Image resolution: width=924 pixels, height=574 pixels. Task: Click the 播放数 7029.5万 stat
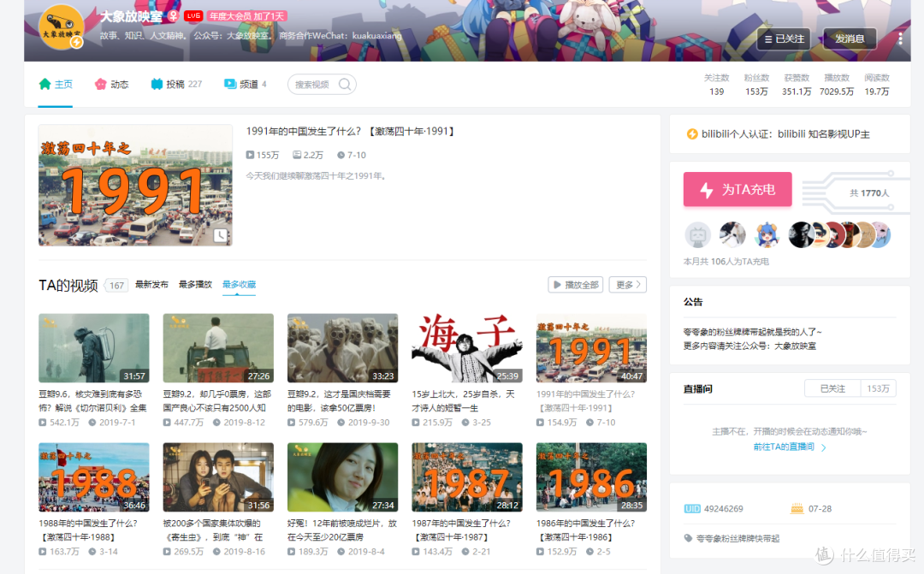[x=837, y=85]
